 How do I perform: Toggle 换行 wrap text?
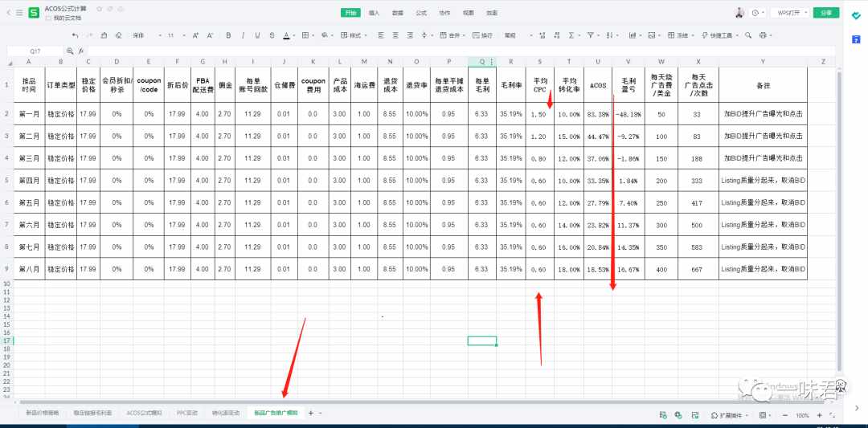pos(483,35)
